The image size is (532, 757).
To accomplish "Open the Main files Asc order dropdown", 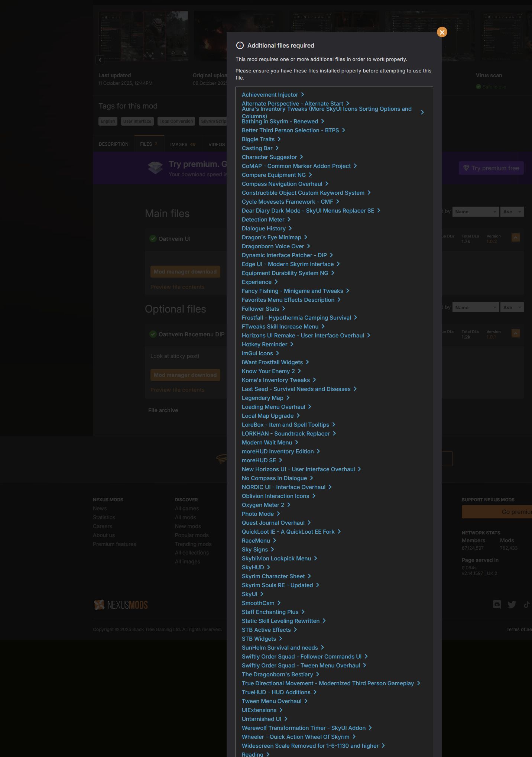I will [x=512, y=212].
